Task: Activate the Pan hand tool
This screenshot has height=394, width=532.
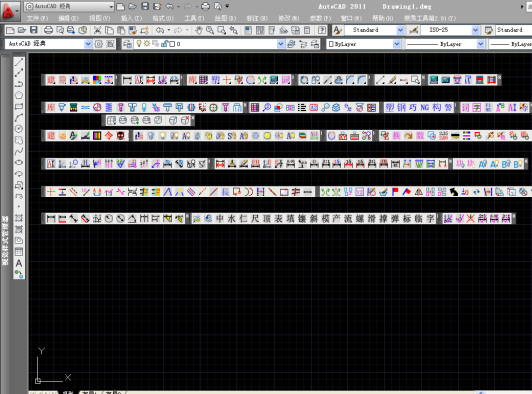Action: pyautogui.click(x=199, y=30)
